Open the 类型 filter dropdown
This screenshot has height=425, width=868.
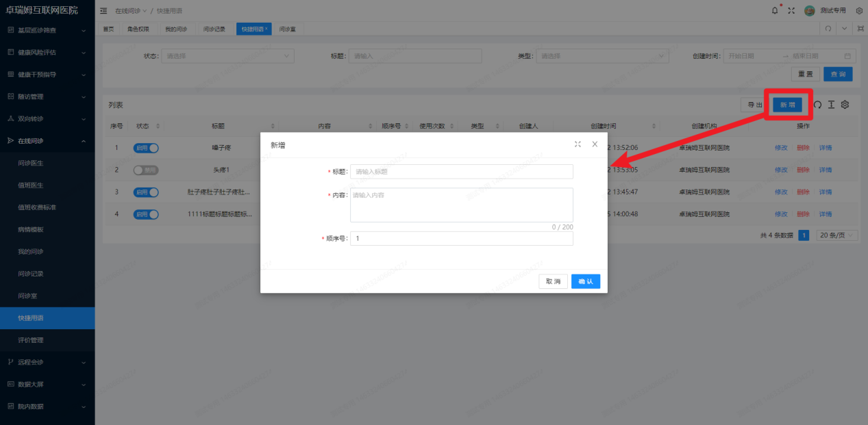(602, 56)
